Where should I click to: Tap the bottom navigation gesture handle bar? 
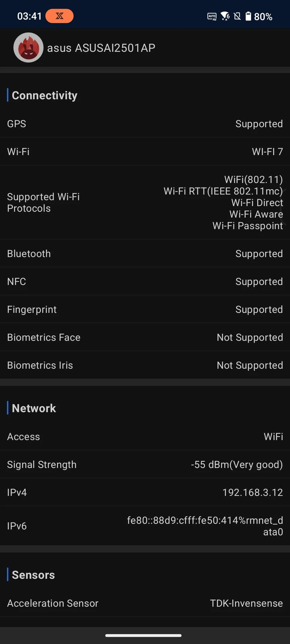coord(143,635)
